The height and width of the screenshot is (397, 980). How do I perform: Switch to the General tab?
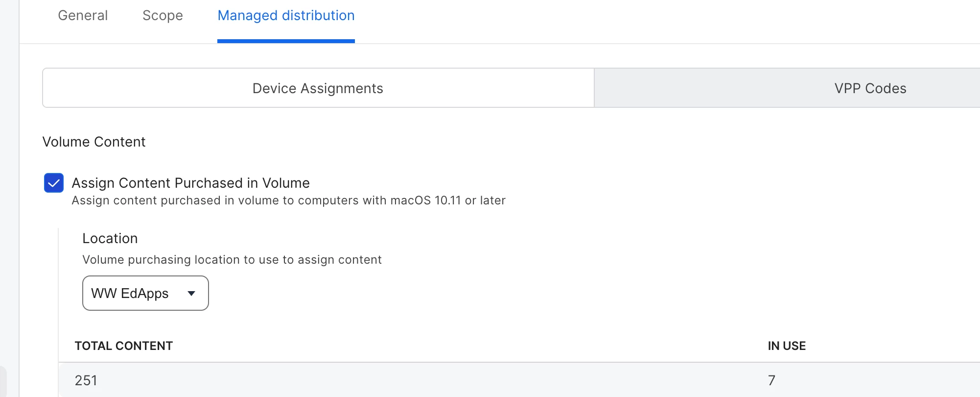pos(83,16)
